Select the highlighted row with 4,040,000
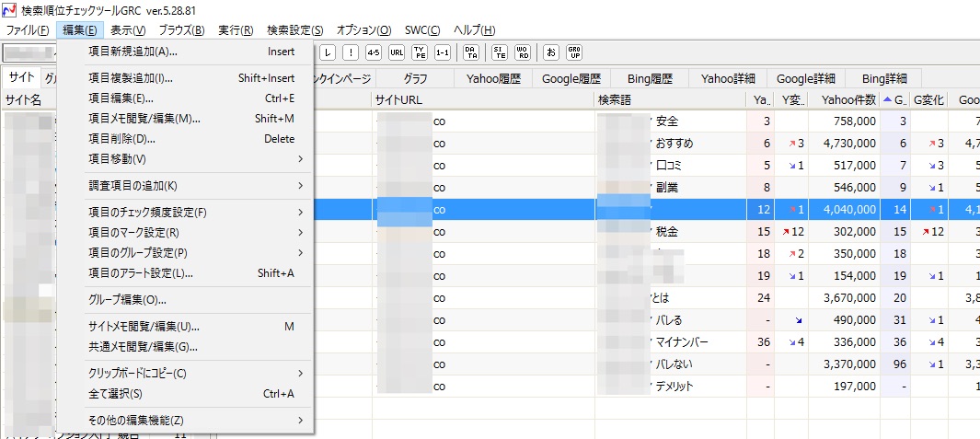This screenshot has width=980, height=439. pyautogui.click(x=646, y=210)
